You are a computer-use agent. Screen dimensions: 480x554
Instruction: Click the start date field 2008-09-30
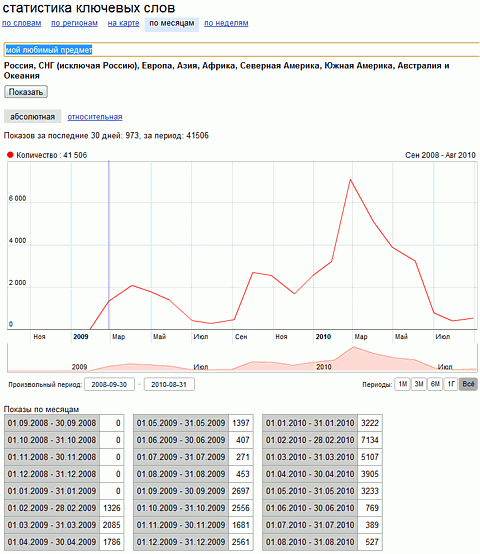(109, 384)
